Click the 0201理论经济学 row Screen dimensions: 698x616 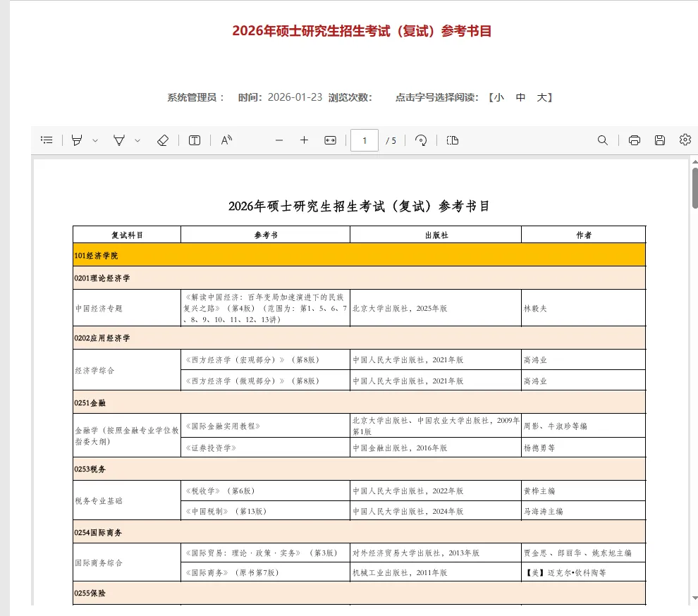(x=360, y=278)
